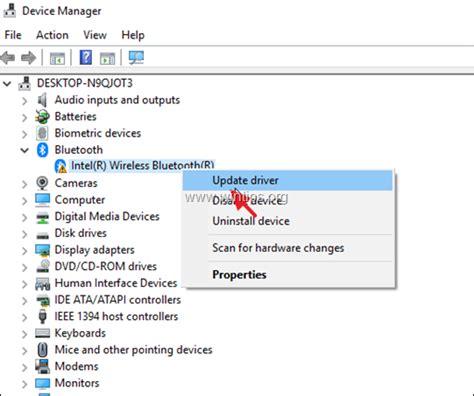Expand the Disk drives node arrow
The height and width of the screenshot is (396, 474).
tap(24, 234)
